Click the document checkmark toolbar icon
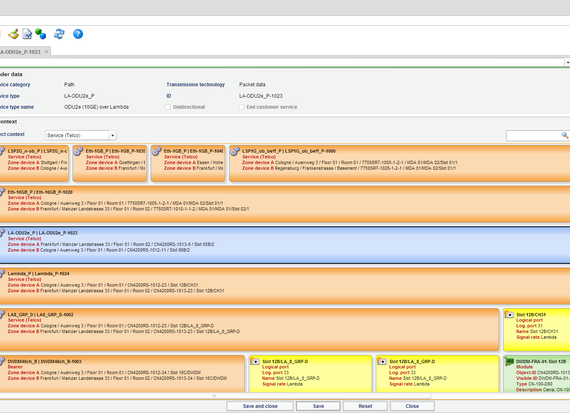The width and height of the screenshot is (570, 414). (x=27, y=34)
